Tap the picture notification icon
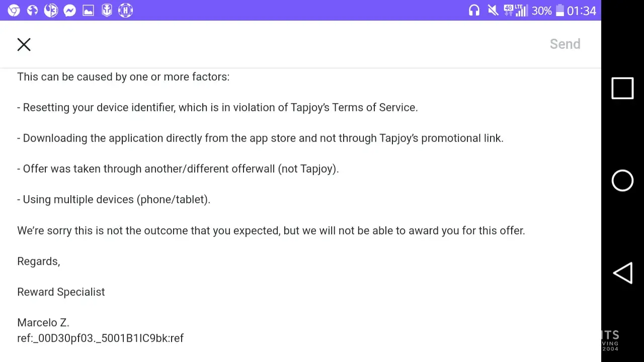 [x=88, y=11]
